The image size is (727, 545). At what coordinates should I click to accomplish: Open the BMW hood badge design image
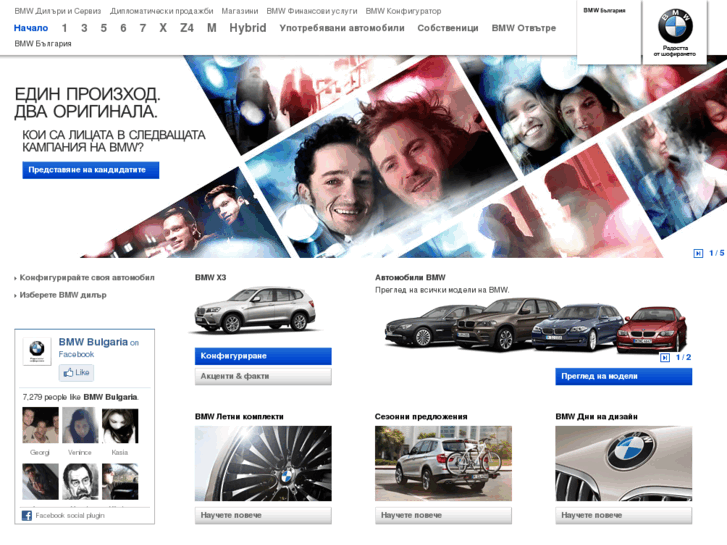point(624,463)
